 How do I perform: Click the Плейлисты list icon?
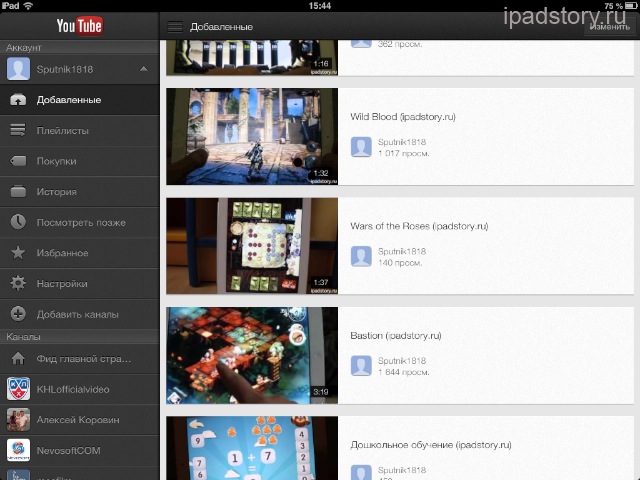coord(18,130)
